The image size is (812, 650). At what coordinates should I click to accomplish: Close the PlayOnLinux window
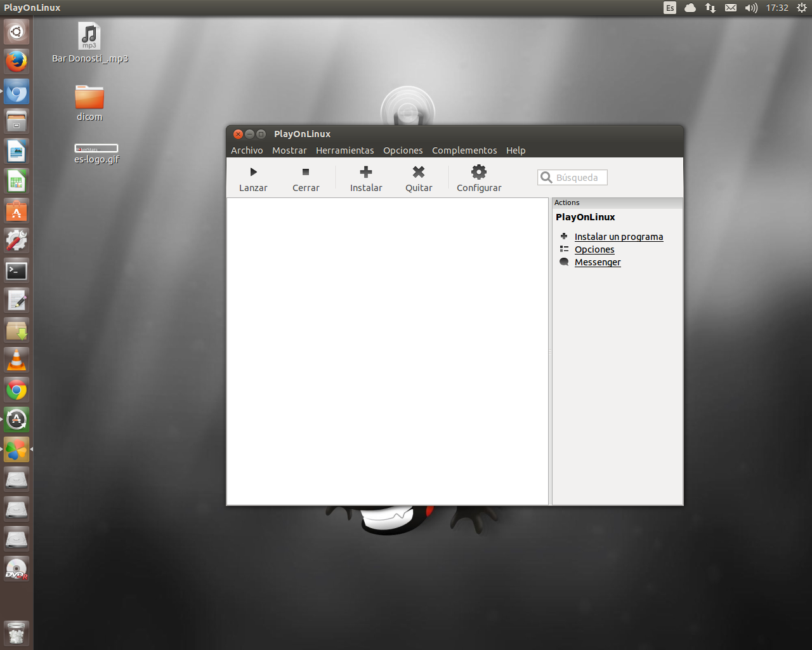(x=238, y=134)
